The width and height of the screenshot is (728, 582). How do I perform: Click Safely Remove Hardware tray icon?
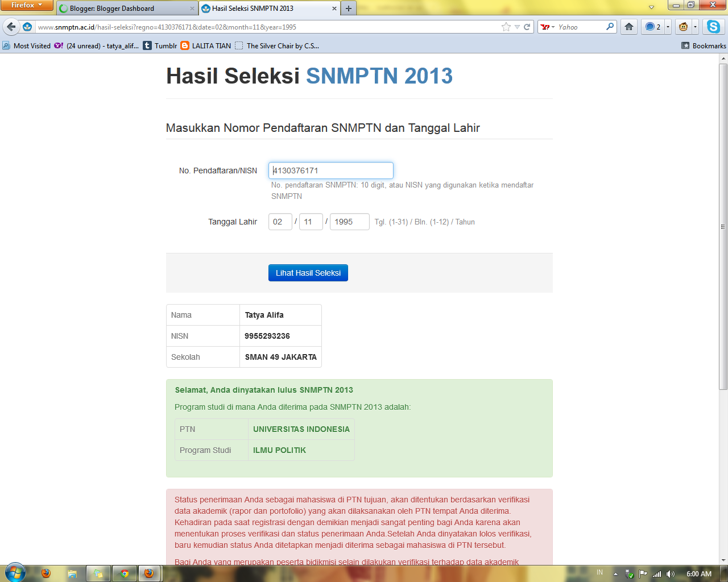(x=630, y=573)
